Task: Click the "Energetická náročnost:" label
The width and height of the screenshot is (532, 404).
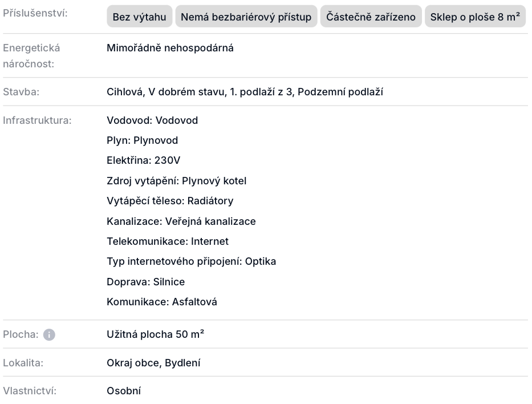Action: [31, 55]
